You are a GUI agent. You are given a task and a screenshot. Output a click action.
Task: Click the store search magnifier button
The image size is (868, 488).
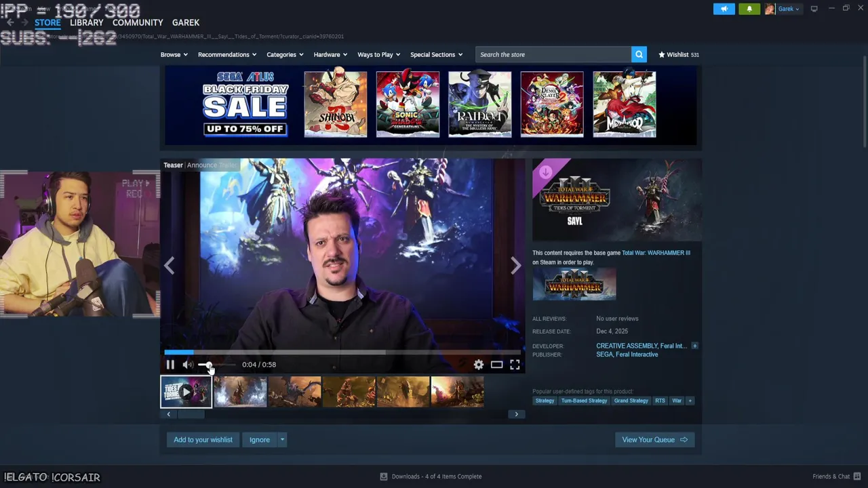[639, 54]
